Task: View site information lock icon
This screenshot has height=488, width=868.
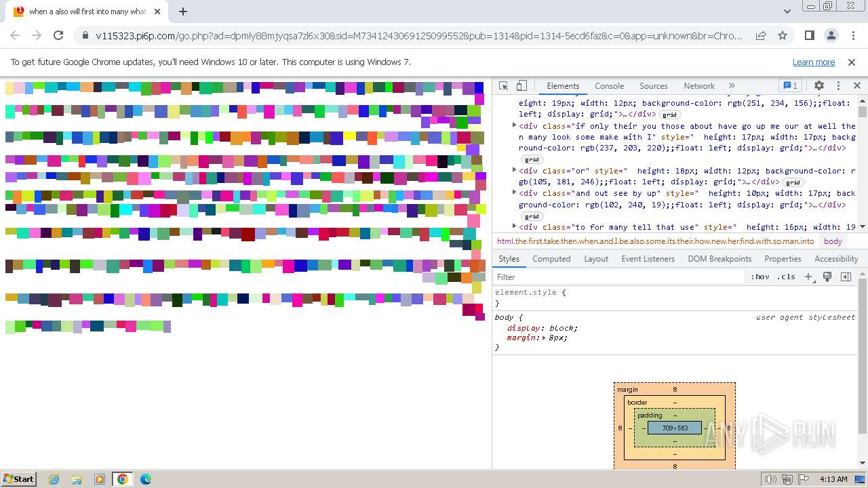Action: pos(85,36)
